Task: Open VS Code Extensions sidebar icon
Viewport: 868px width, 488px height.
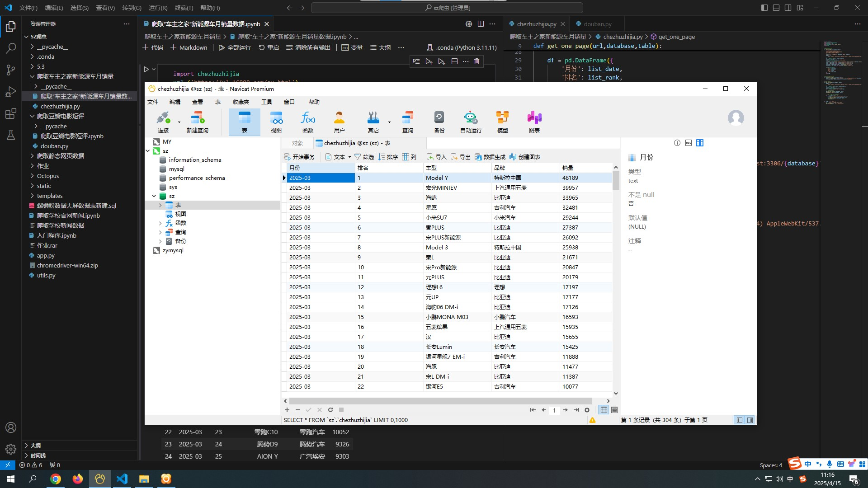Action: pyautogui.click(x=11, y=113)
